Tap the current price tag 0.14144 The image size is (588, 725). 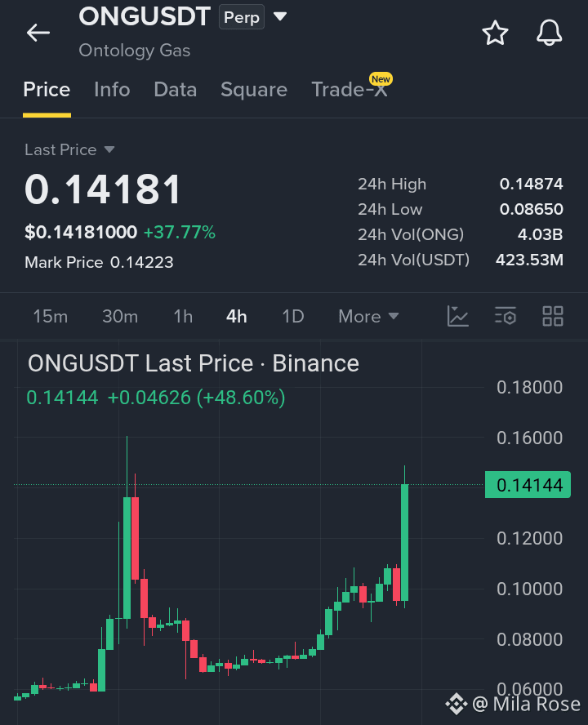(x=528, y=485)
